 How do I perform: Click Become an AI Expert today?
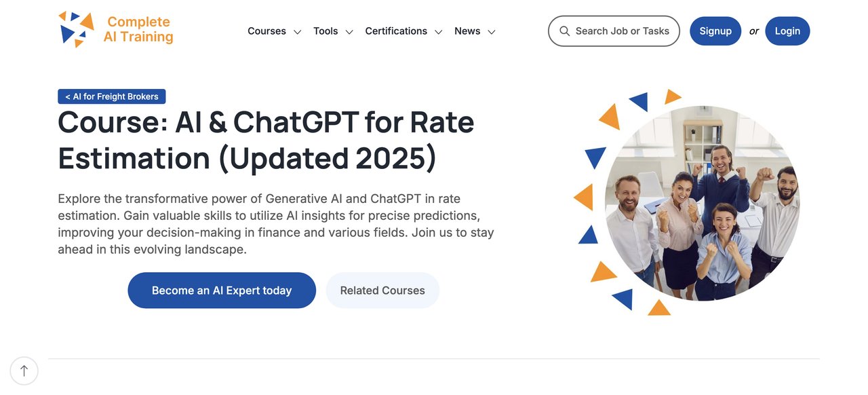[222, 290]
